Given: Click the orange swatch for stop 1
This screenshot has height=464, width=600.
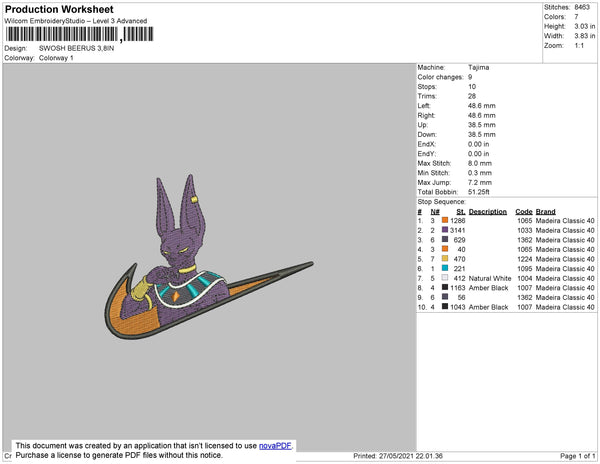Looking at the screenshot, I should (445, 220).
